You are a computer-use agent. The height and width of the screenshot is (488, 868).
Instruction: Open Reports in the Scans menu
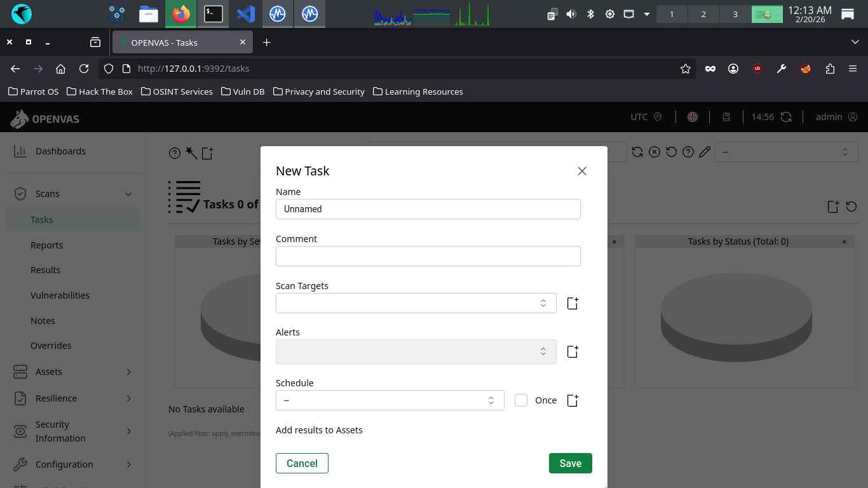(46, 245)
